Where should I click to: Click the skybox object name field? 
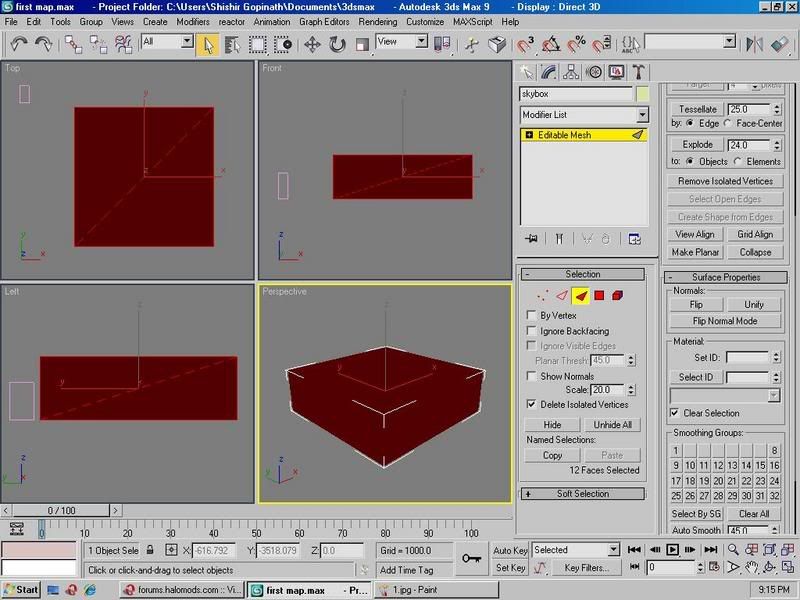pos(576,94)
